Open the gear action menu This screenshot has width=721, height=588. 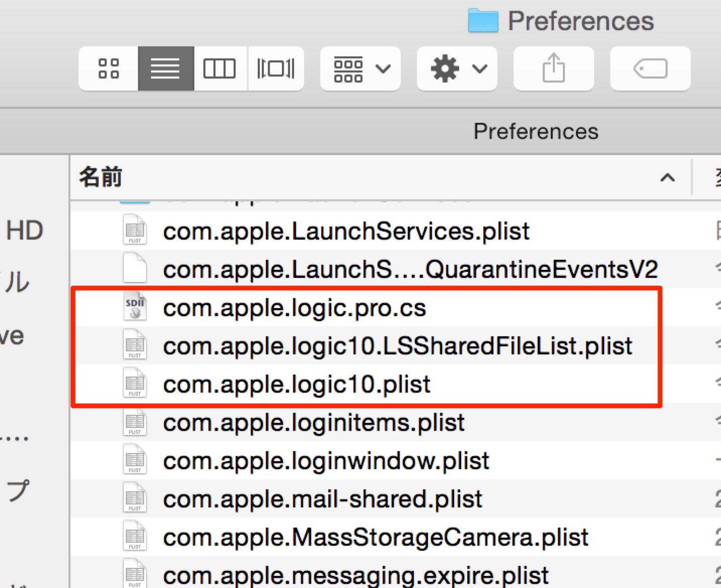[457, 68]
